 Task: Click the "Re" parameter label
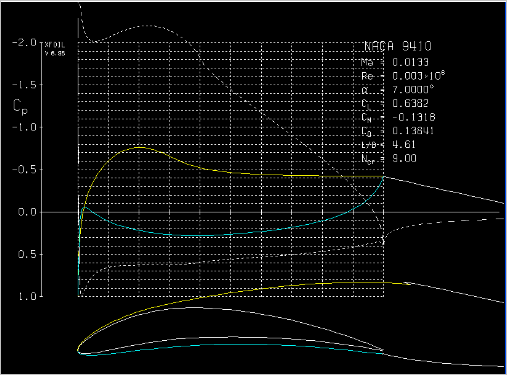[367, 76]
